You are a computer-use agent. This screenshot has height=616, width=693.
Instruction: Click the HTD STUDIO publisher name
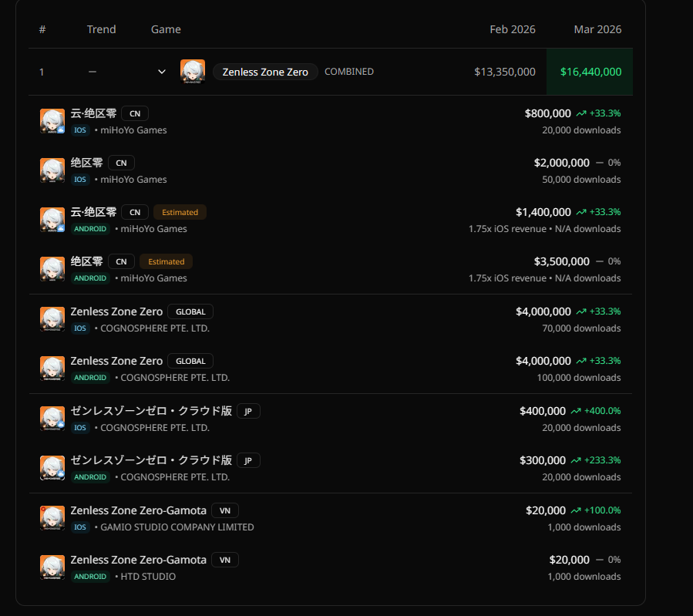coord(148,576)
